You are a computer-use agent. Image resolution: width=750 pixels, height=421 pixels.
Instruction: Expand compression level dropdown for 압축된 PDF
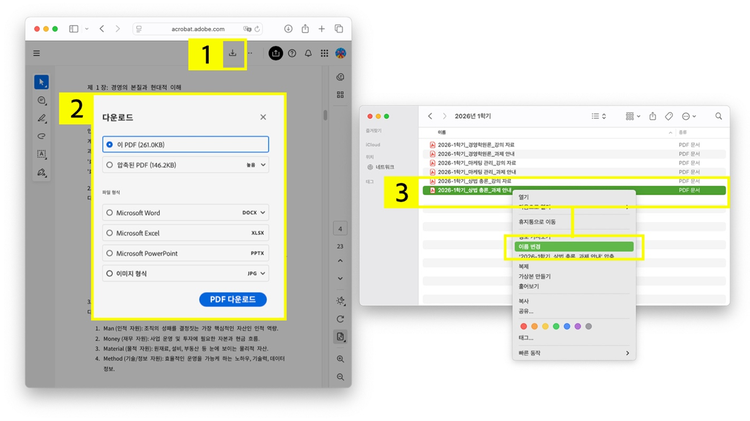[x=256, y=165]
